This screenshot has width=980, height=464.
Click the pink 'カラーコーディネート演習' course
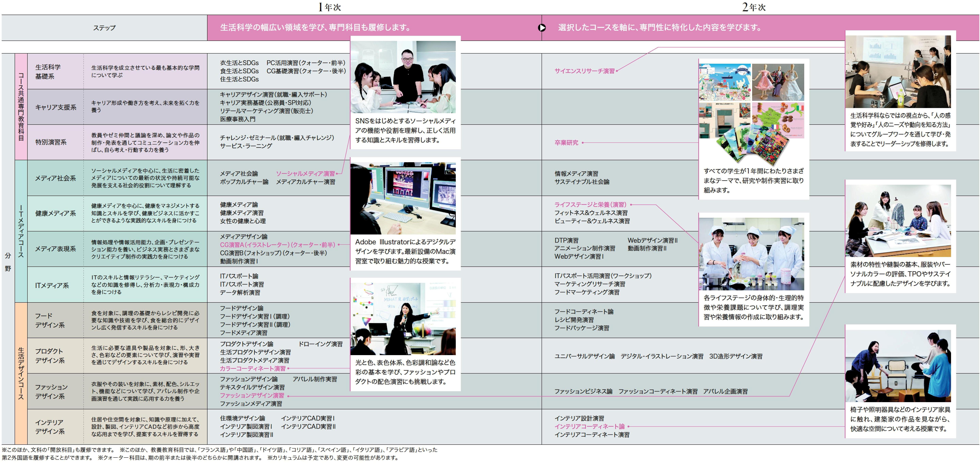pyautogui.click(x=253, y=368)
